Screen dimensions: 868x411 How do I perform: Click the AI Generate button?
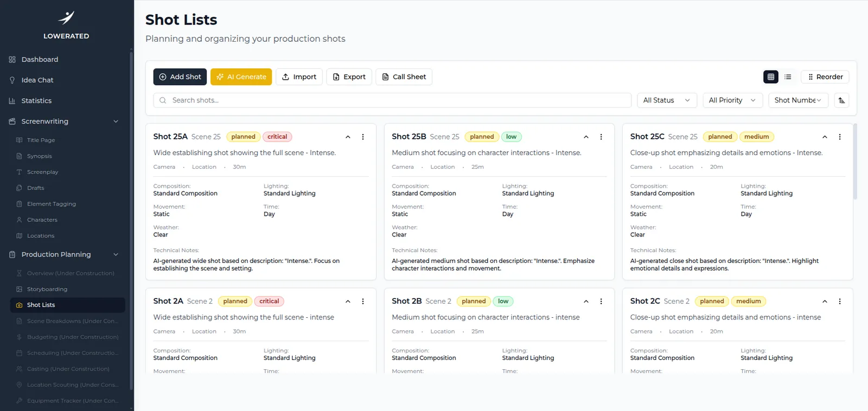pyautogui.click(x=241, y=77)
